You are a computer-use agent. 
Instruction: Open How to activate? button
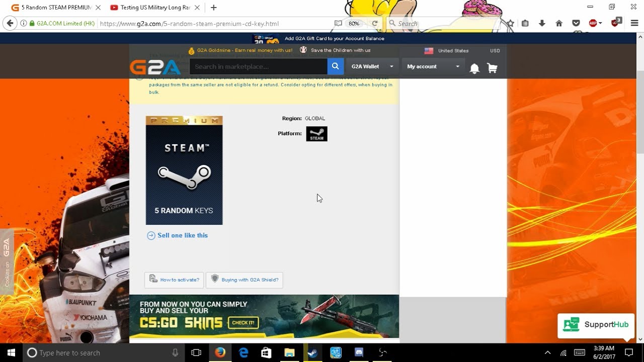[174, 280]
